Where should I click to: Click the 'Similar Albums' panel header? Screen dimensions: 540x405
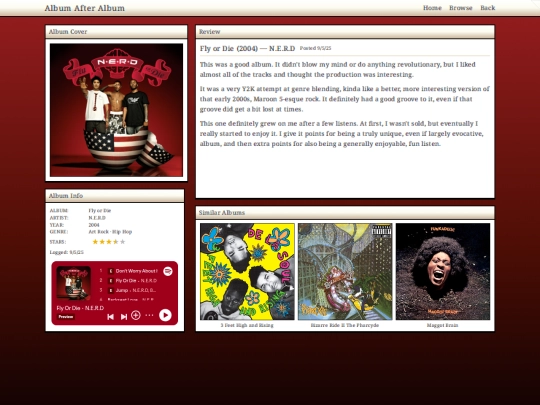pos(345,213)
